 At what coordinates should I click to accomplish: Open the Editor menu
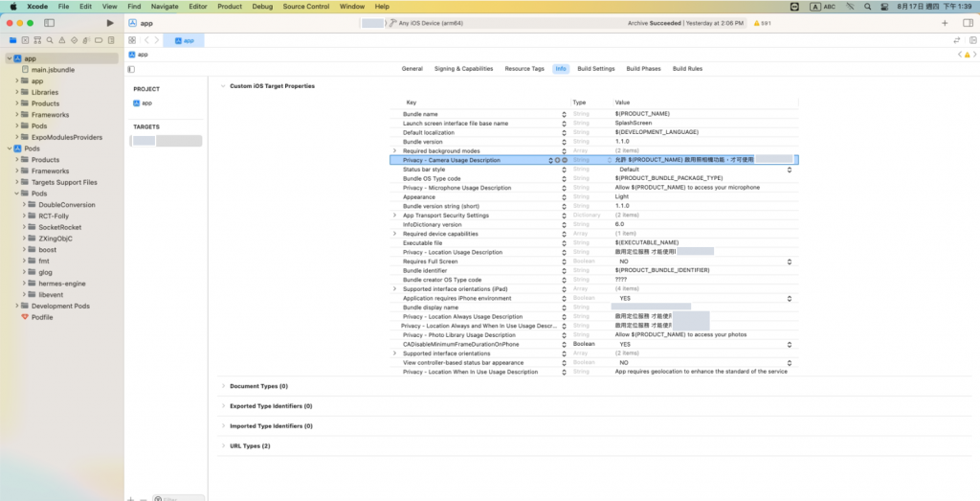(197, 7)
